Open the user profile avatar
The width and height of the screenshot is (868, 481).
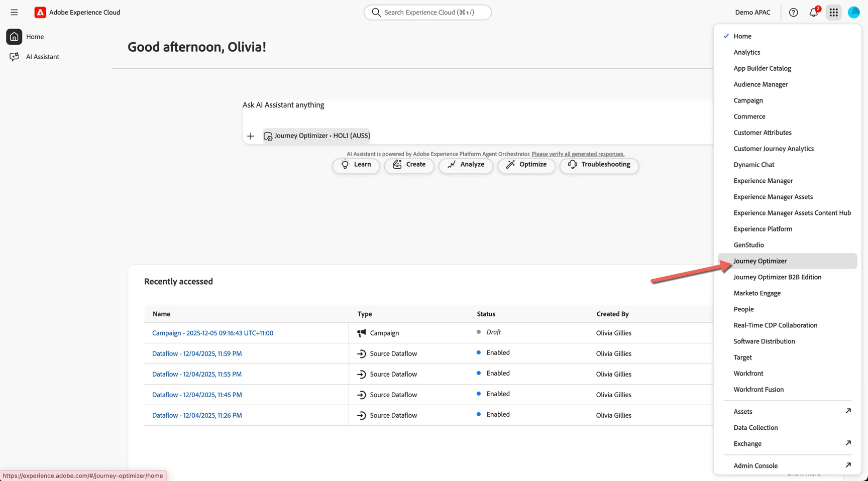854,13
